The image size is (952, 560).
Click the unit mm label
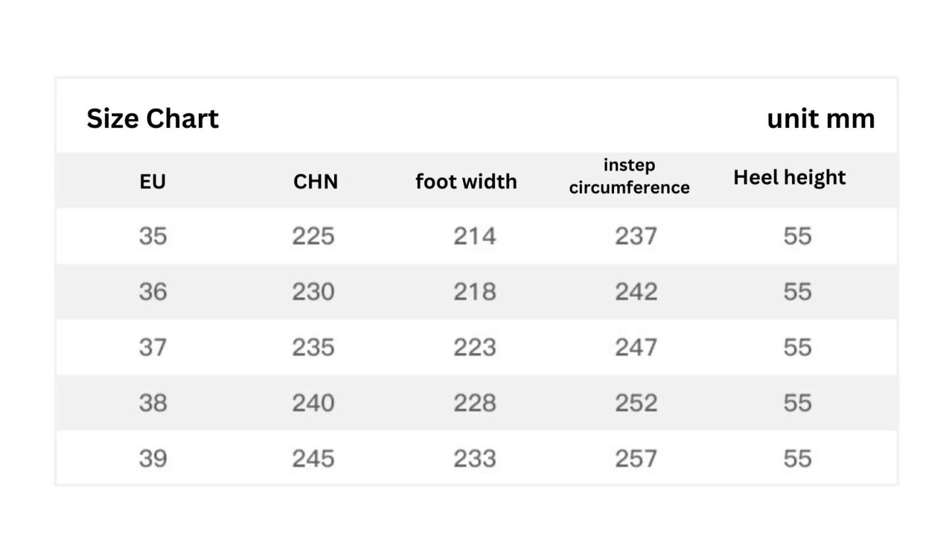coord(821,119)
